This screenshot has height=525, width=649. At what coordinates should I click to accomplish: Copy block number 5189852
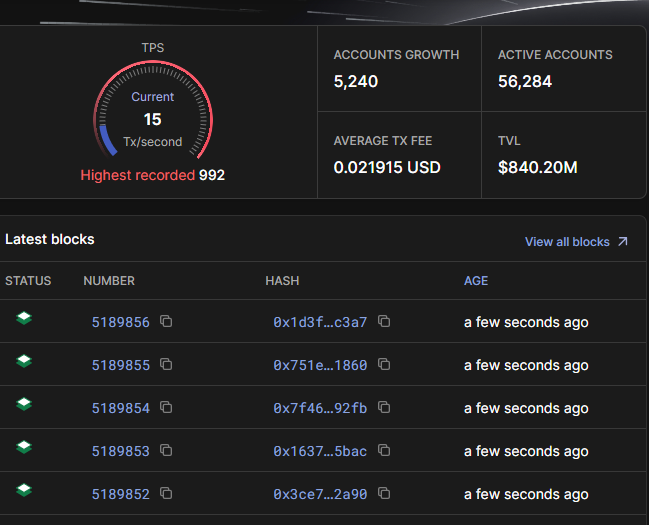(x=166, y=494)
